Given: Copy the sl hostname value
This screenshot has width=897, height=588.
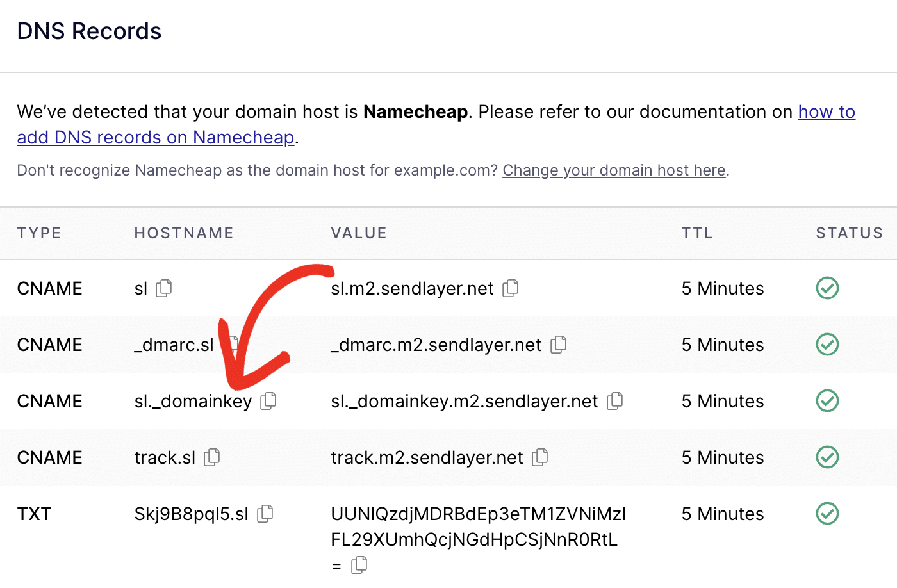Looking at the screenshot, I should click(164, 289).
